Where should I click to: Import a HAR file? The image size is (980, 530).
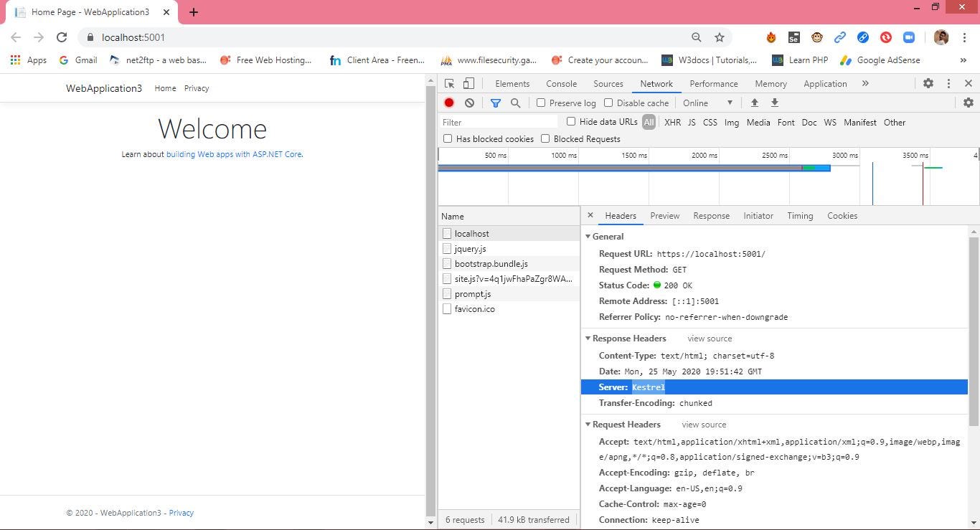(x=754, y=103)
